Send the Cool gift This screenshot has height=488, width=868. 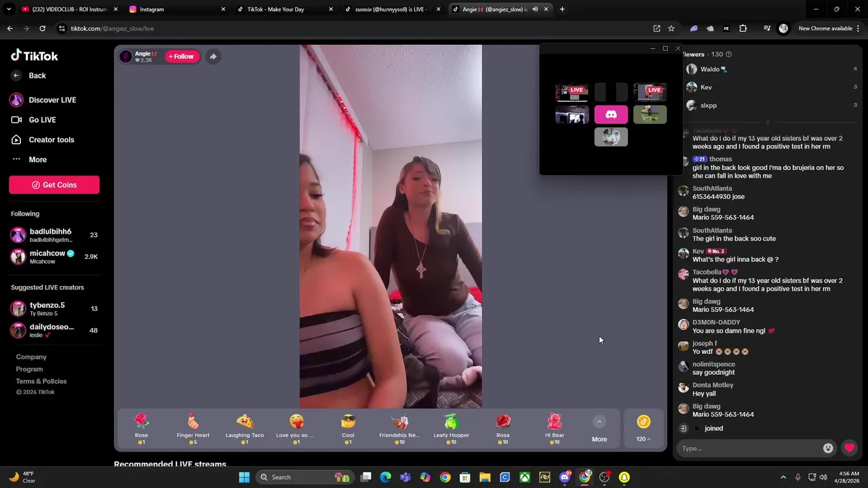tap(348, 428)
